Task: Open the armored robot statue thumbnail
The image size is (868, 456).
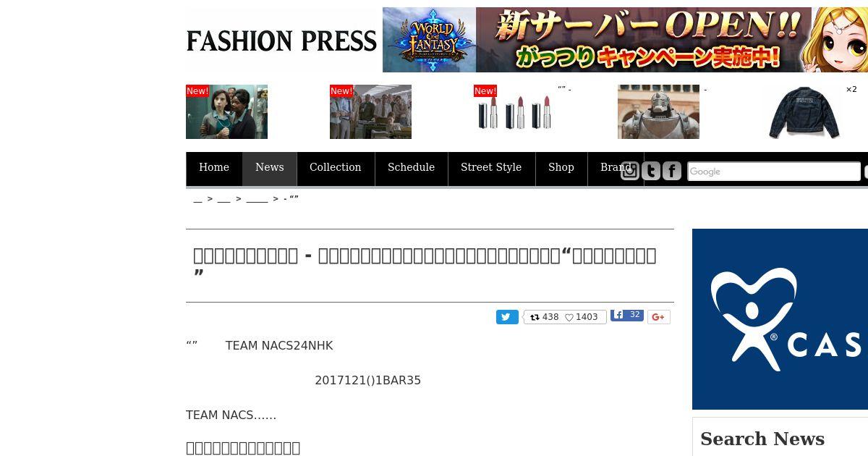Action: (658, 112)
